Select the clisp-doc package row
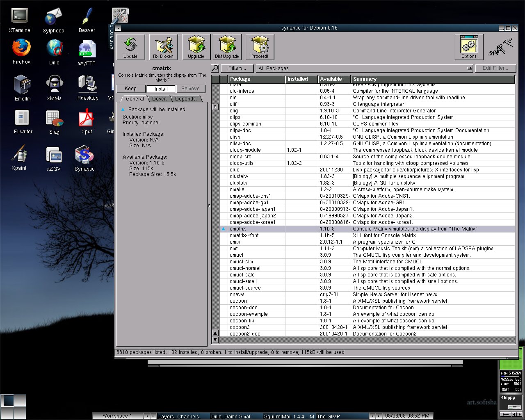 367,144
